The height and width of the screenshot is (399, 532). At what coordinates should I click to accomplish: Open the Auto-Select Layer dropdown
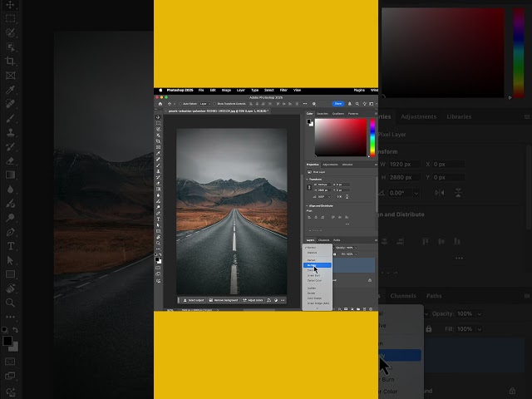(x=205, y=104)
